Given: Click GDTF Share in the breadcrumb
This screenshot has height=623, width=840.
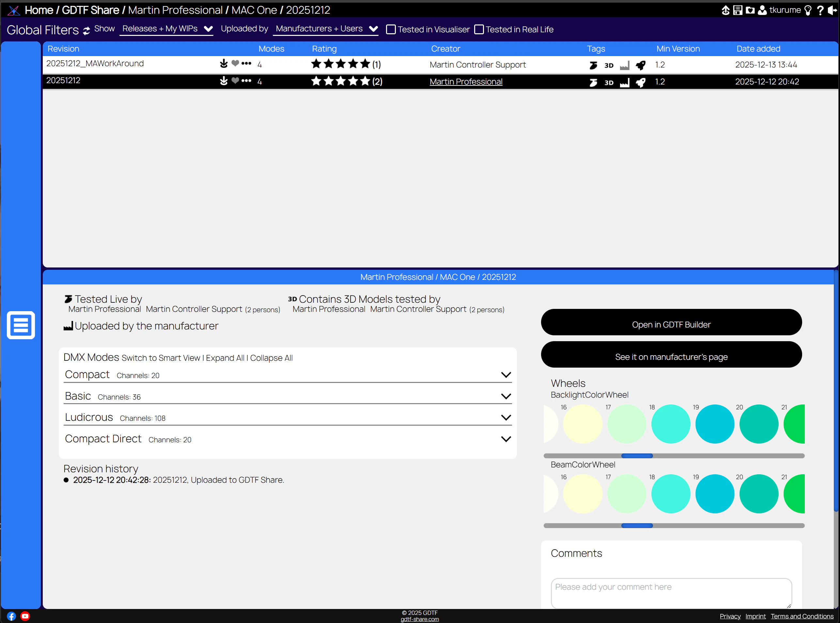Looking at the screenshot, I should [91, 10].
